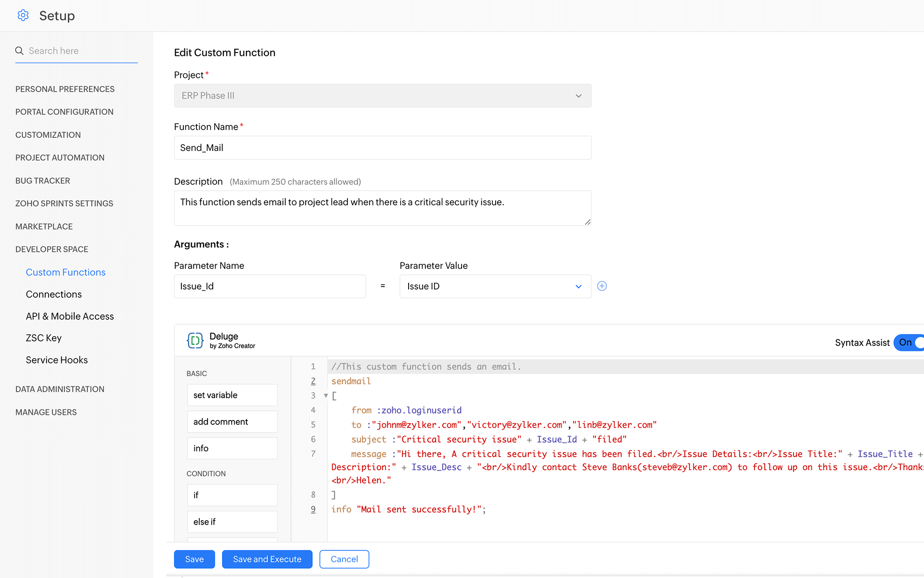Image resolution: width=924 pixels, height=578 pixels.
Task: Click Save and Execute
Action: point(267,559)
